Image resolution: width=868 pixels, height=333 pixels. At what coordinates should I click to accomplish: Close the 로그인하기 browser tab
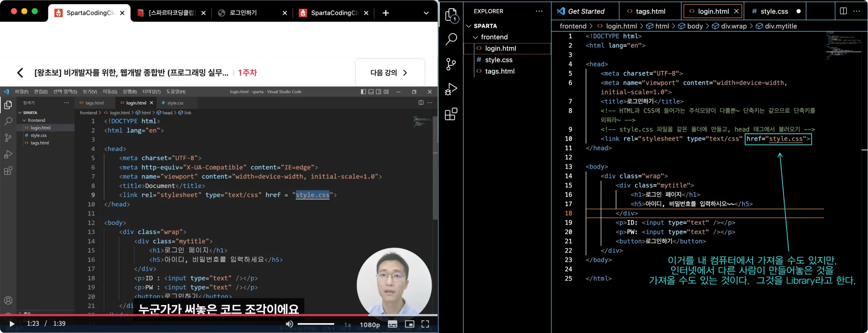[284, 13]
